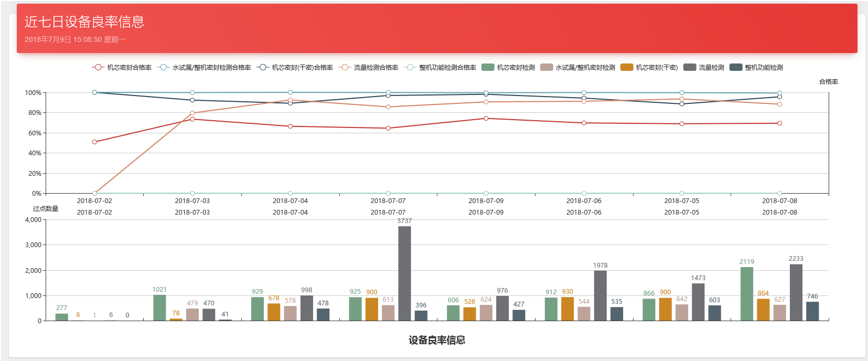Click the 流量检测合格率 legend line marker
Screen dimensions: 868x361
click(x=345, y=67)
